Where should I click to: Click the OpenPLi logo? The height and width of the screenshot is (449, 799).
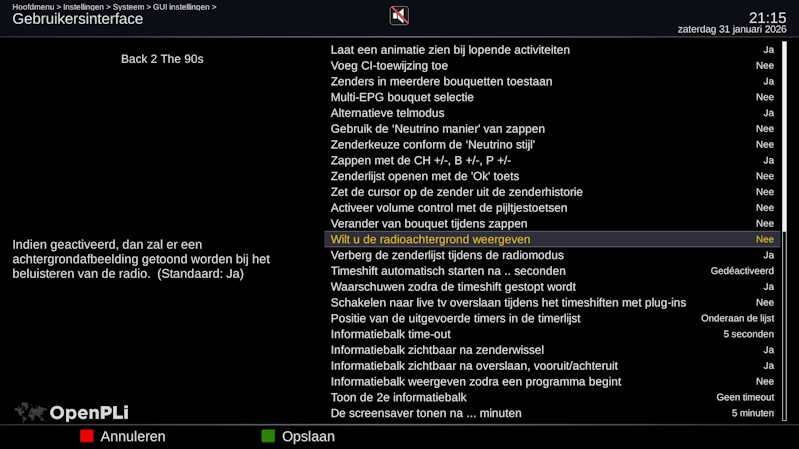tap(72, 412)
